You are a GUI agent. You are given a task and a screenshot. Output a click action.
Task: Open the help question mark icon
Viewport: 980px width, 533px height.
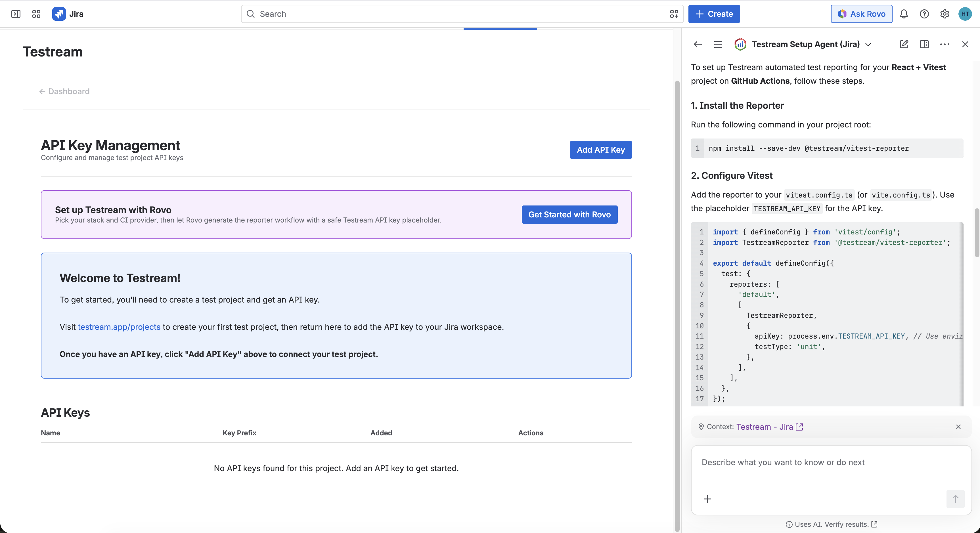[x=924, y=14]
